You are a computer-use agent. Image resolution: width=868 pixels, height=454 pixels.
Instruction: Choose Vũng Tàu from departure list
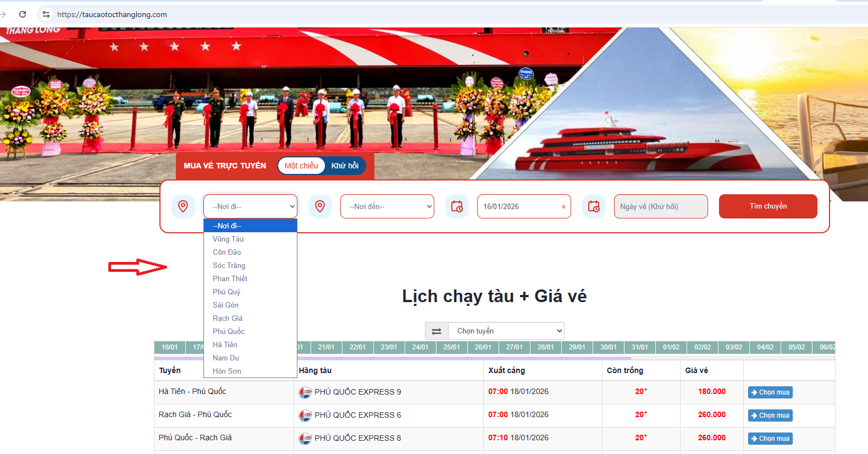[228, 239]
